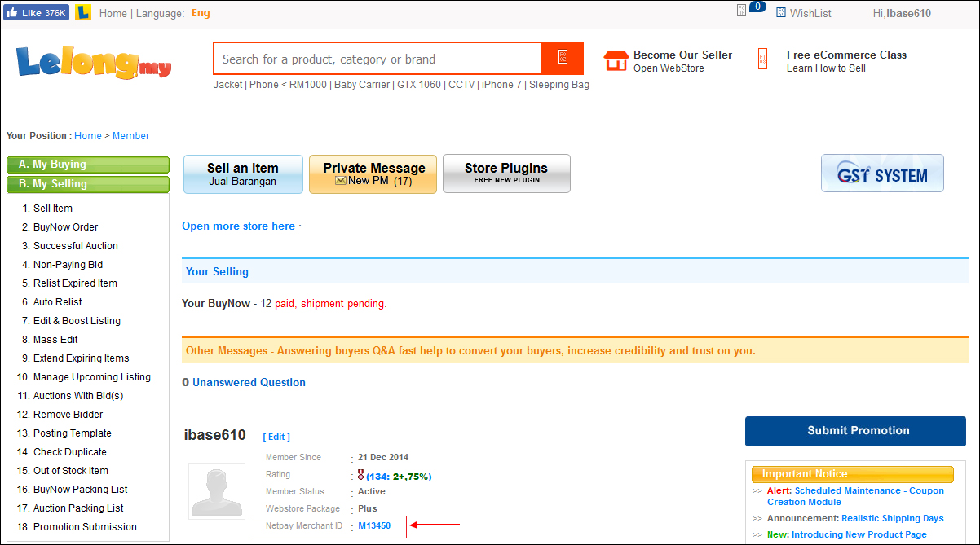Click the Sell an Item button

point(243,174)
